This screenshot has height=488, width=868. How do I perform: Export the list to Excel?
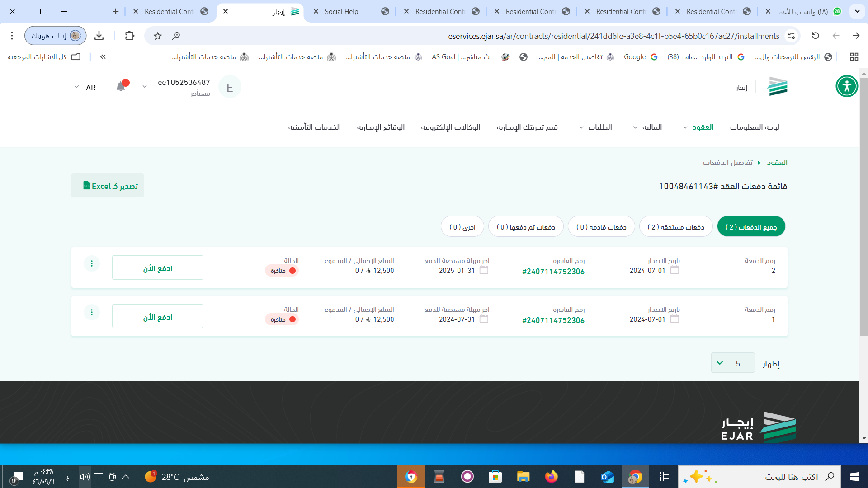(x=108, y=186)
